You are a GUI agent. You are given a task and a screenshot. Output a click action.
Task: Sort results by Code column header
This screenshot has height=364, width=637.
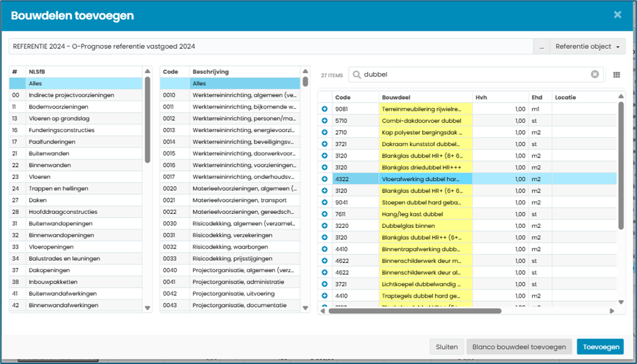[355, 97]
